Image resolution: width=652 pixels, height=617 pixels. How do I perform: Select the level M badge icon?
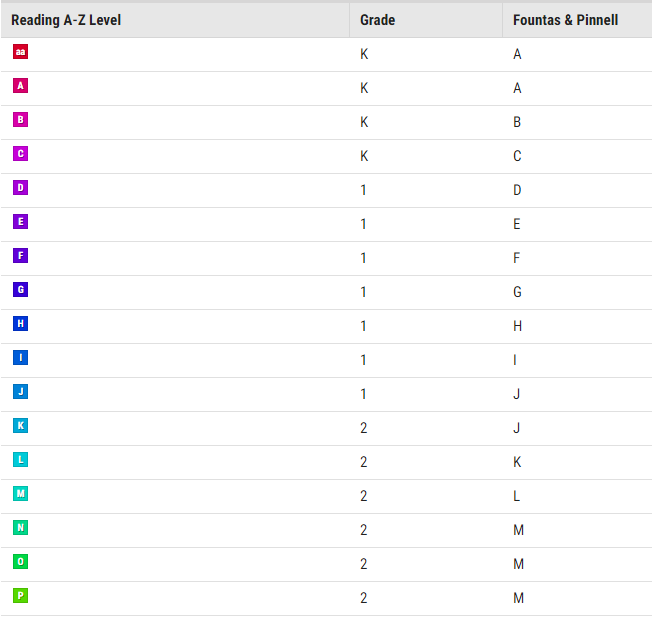(20, 494)
